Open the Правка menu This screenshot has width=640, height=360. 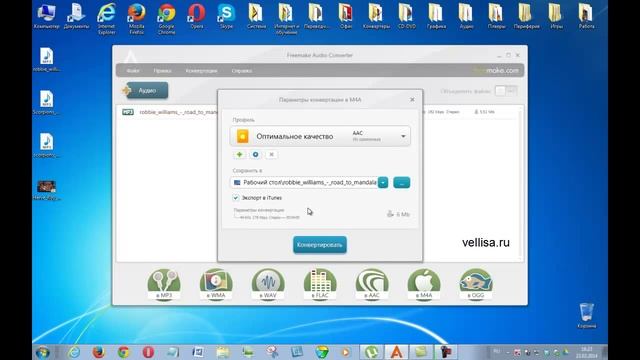(162, 71)
